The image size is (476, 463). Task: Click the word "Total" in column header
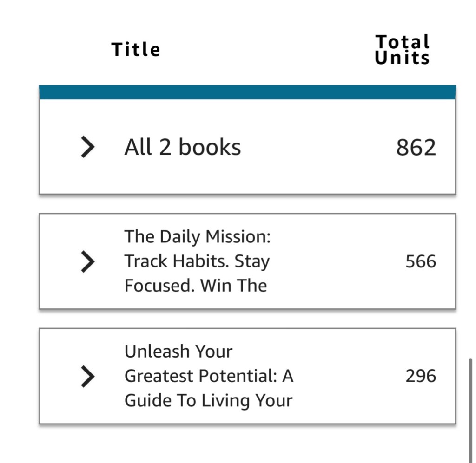403,42
